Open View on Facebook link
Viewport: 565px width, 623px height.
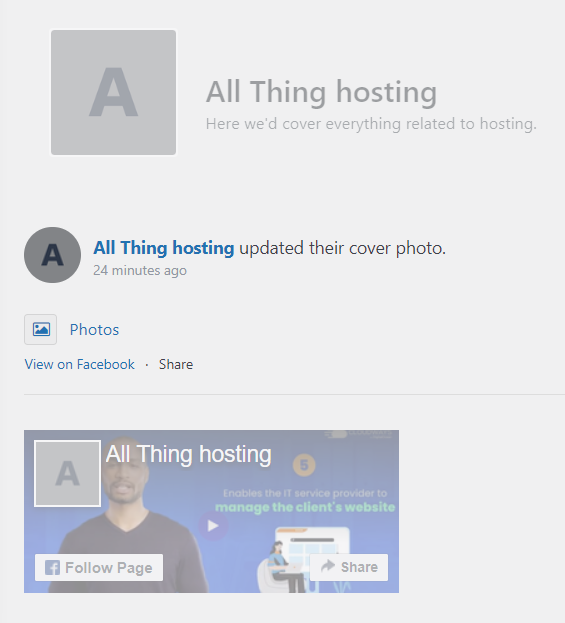pos(79,364)
